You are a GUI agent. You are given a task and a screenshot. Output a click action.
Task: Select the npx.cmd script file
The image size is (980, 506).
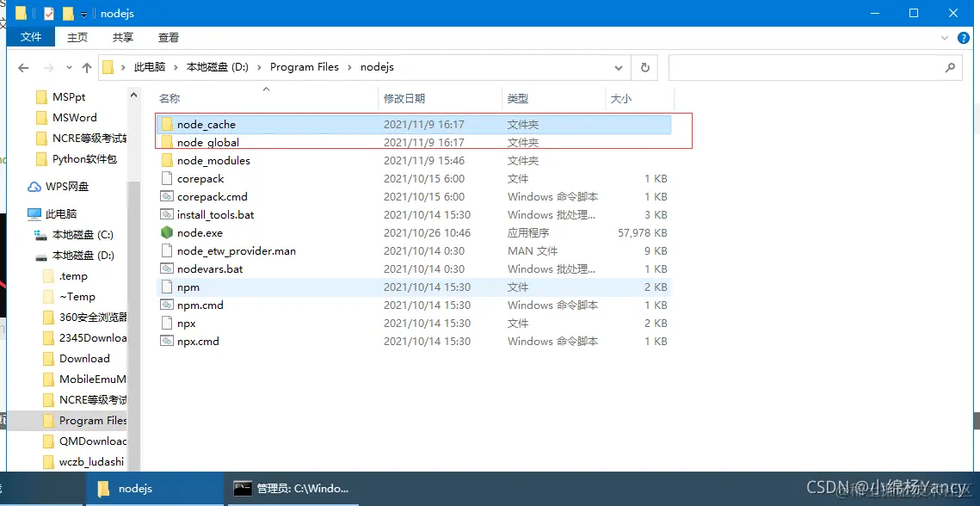pos(413,342)
